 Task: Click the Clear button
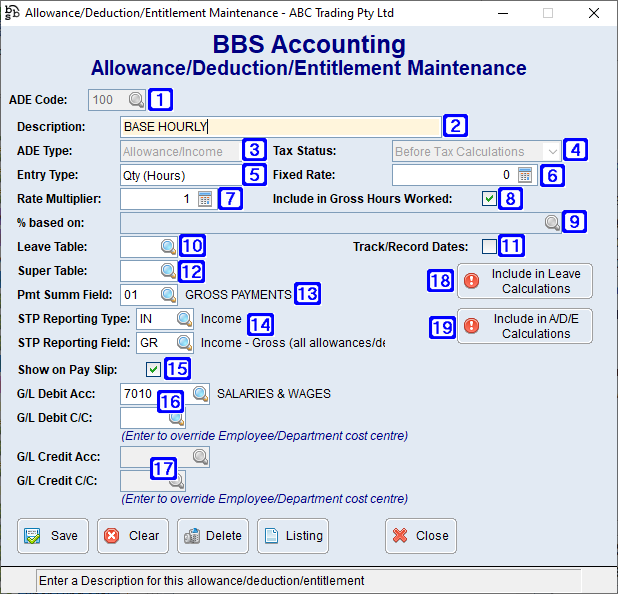pyautogui.click(x=133, y=536)
